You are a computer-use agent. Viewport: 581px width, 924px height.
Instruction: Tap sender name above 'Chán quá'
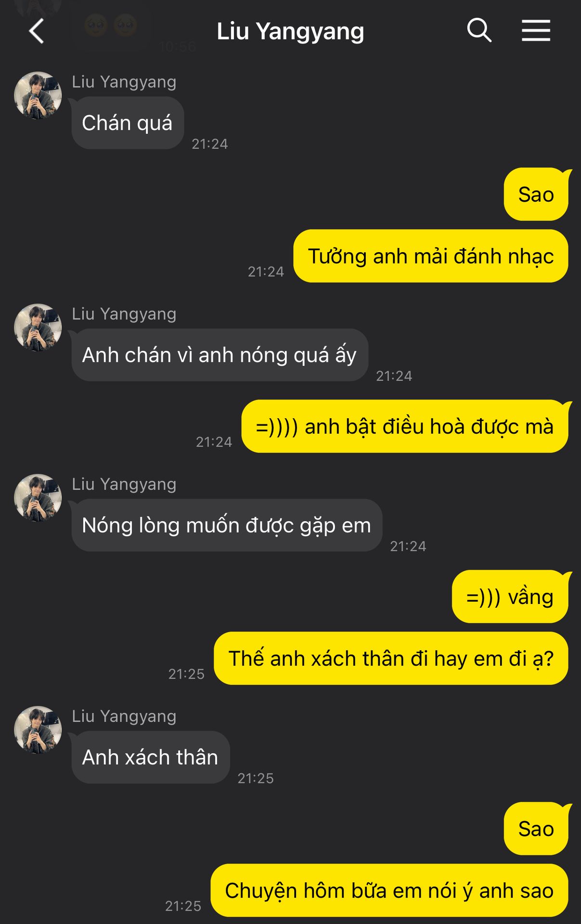[124, 82]
